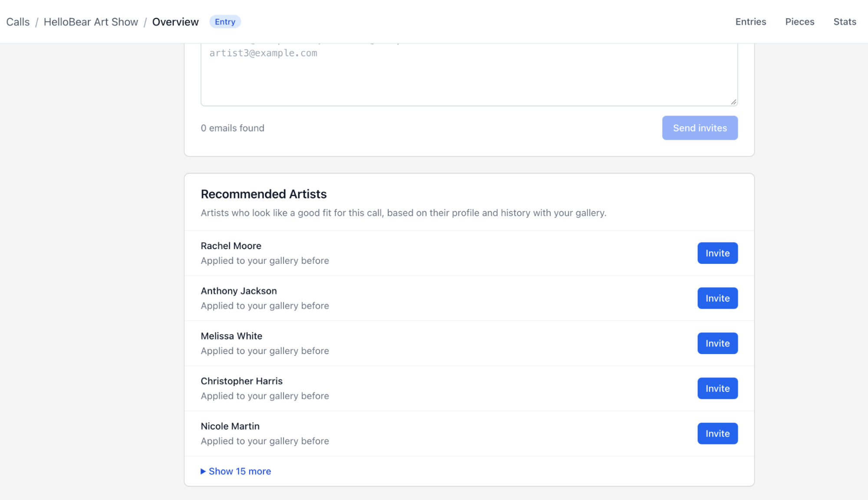
Task: Open the Pieces tab
Action: 799,22
